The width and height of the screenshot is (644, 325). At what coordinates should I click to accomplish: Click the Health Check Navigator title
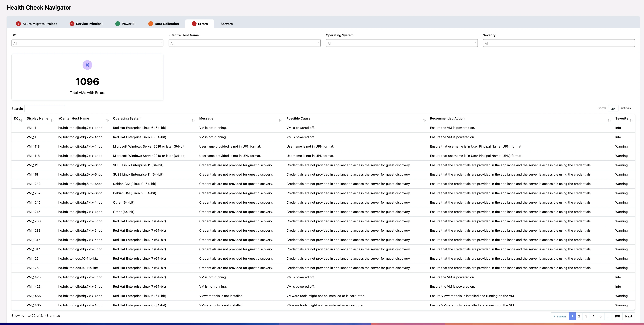coord(39,8)
